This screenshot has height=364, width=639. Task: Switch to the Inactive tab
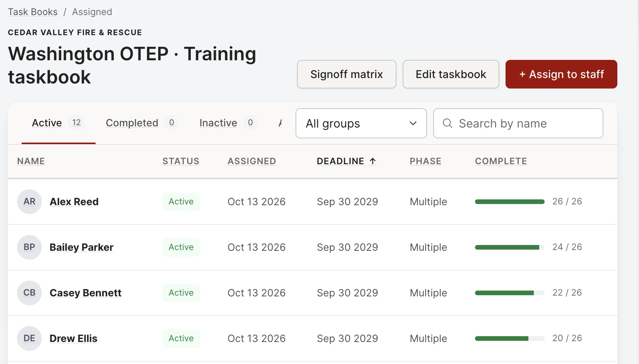(x=228, y=123)
